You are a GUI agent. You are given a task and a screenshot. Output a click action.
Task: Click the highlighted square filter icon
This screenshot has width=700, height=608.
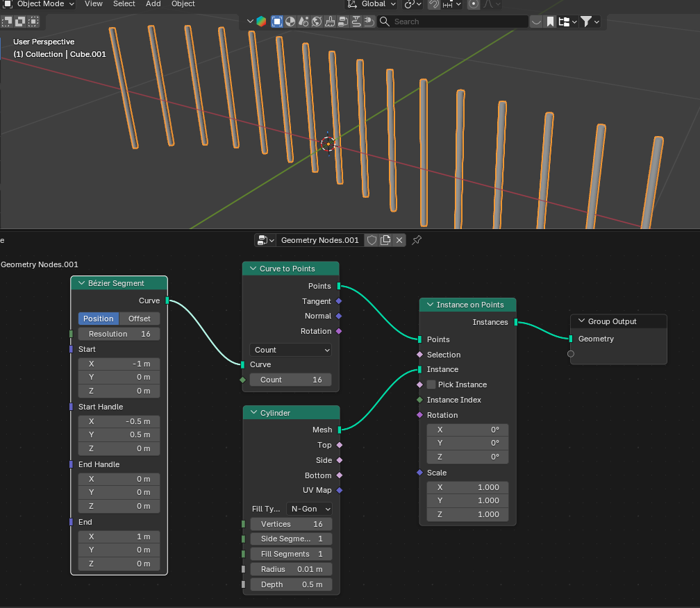[x=277, y=22]
